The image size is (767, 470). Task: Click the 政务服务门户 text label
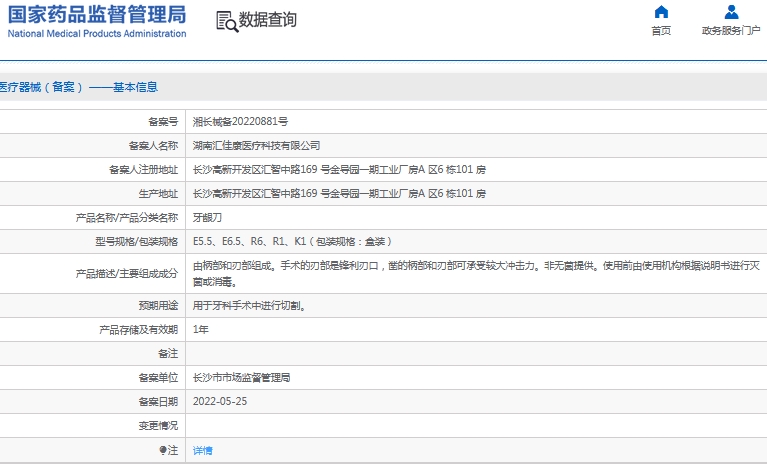pyautogui.click(x=731, y=30)
